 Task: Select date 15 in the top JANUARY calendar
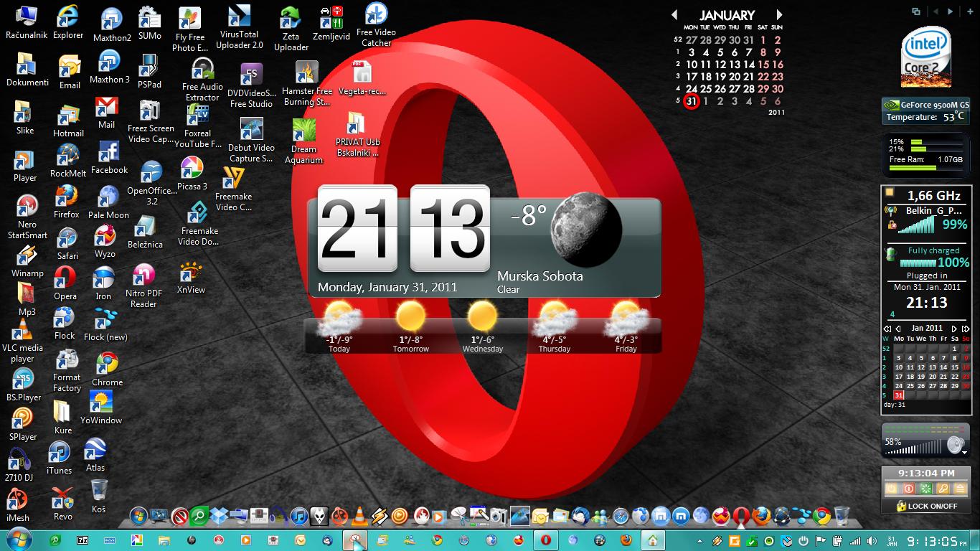pos(763,64)
